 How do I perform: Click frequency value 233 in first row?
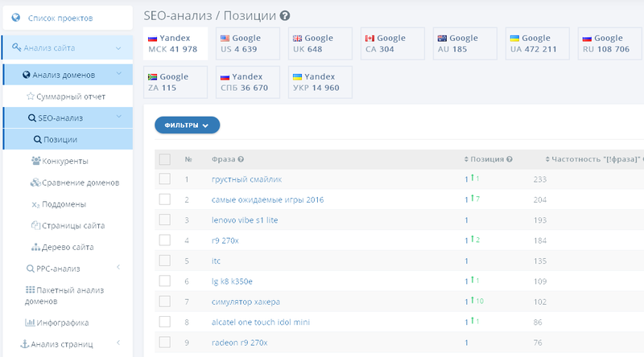click(x=540, y=179)
